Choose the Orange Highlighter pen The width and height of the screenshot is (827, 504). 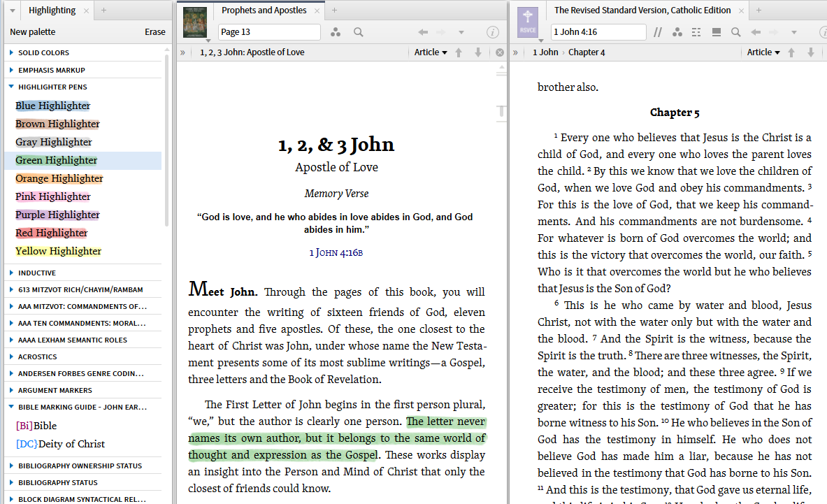[x=59, y=179]
